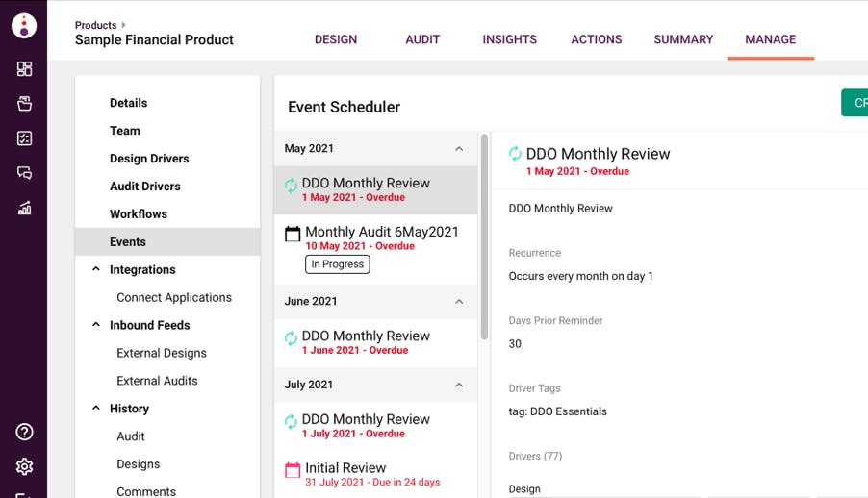Select the Initial Review event
Viewport: 868px width, 498px height.
point(345,469)
